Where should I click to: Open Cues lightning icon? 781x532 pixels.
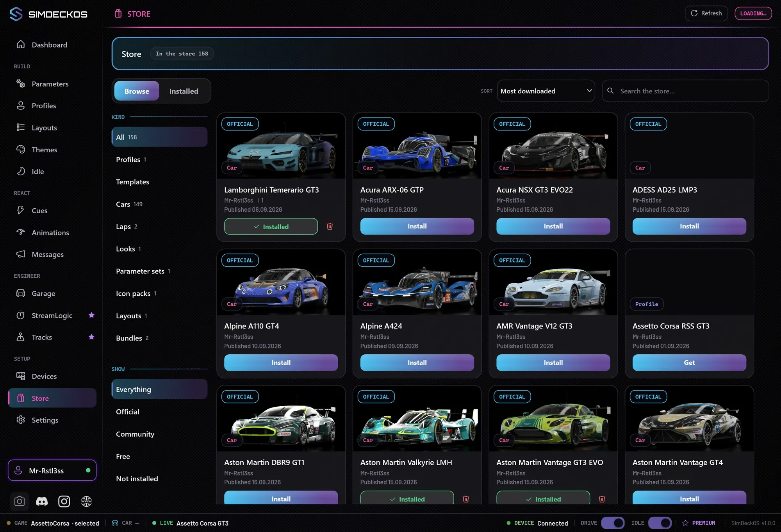(x=21, y=210)
